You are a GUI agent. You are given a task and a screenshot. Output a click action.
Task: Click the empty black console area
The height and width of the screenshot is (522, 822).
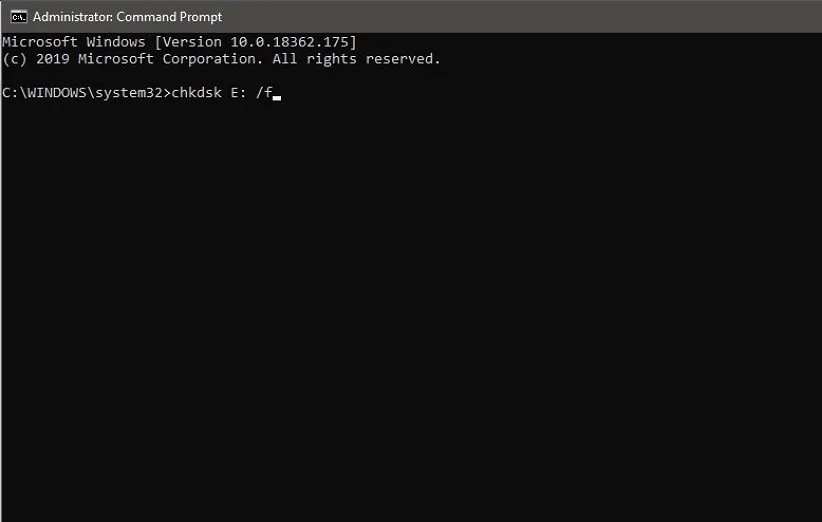pyautogui.click(x=410, y=320)
